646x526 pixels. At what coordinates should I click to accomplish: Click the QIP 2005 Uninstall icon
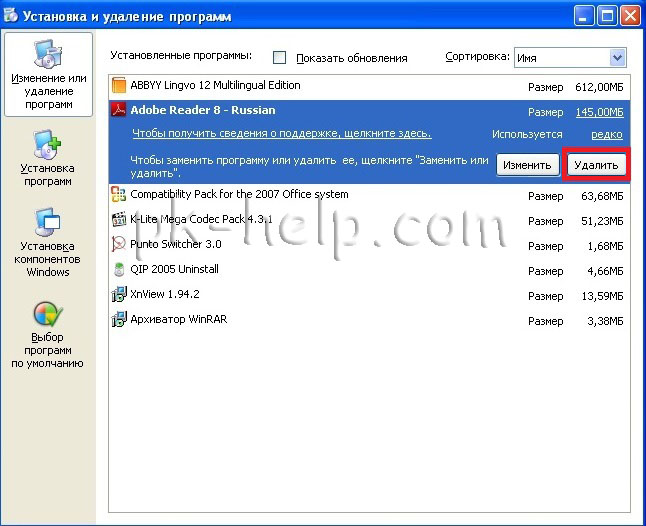(119, 269)
